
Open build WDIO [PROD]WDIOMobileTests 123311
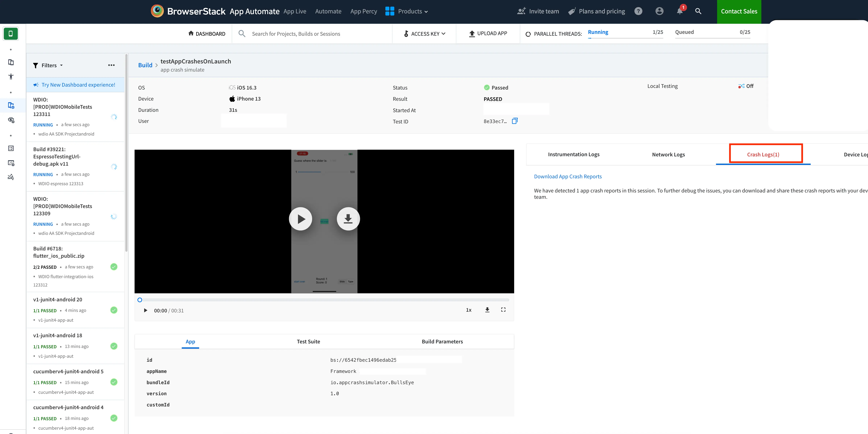[x=75, y=117]
